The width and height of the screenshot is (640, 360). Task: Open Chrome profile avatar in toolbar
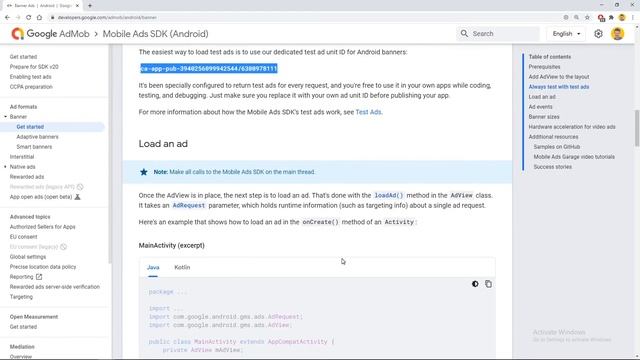click(x=622, y=18)
